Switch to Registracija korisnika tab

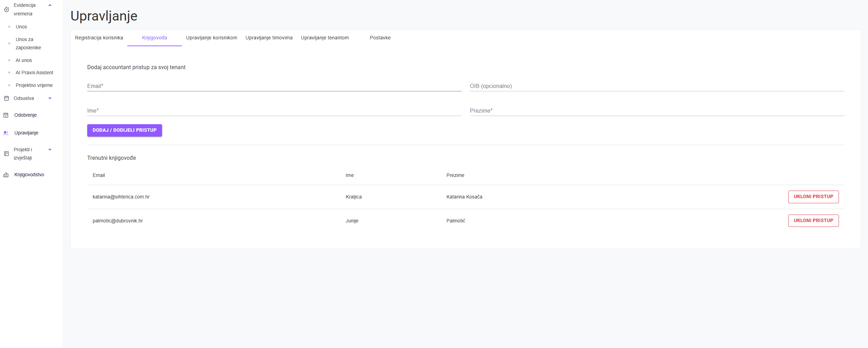coord(99,38)
